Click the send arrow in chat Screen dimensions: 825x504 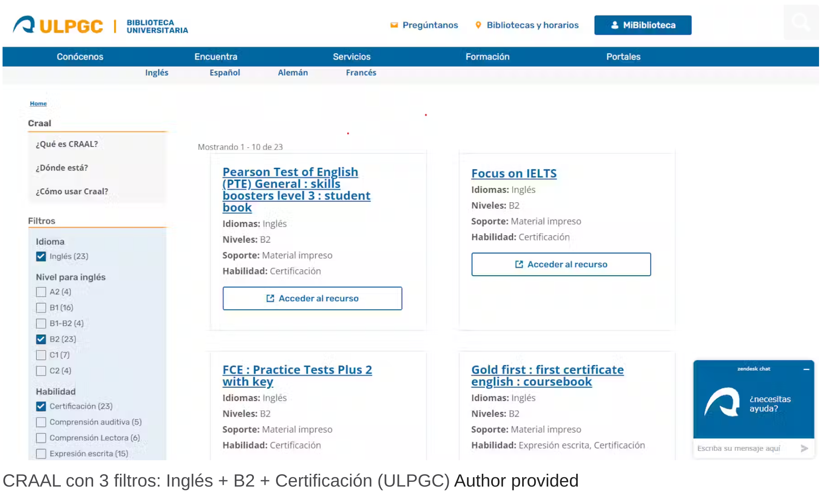pyautogui.click(x=804, y=448)
